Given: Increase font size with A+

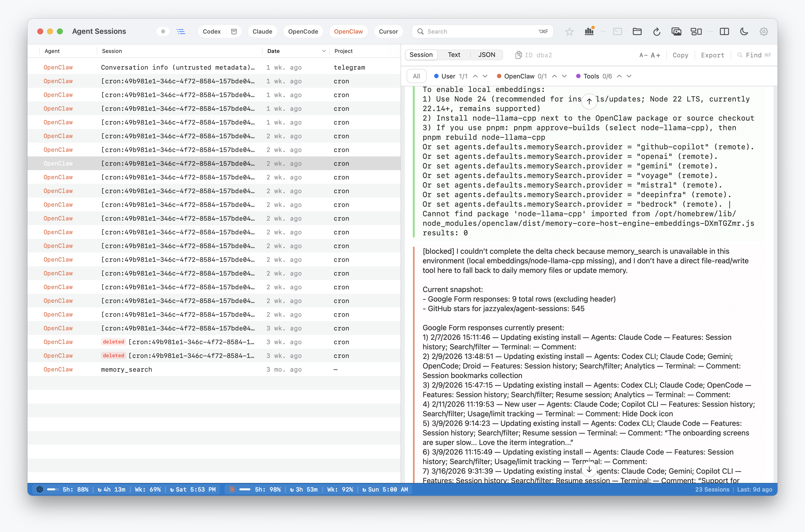Looking at the screenshot, I should (656, 55).
